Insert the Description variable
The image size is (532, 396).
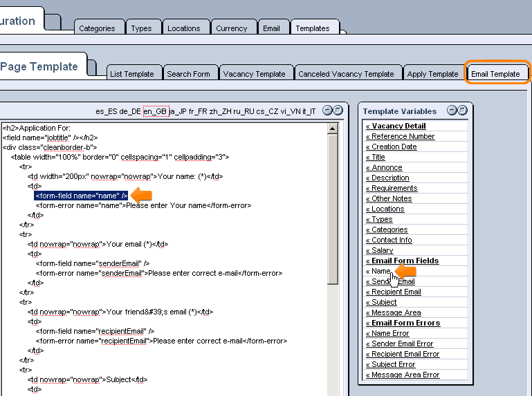(x=387, y=178)
